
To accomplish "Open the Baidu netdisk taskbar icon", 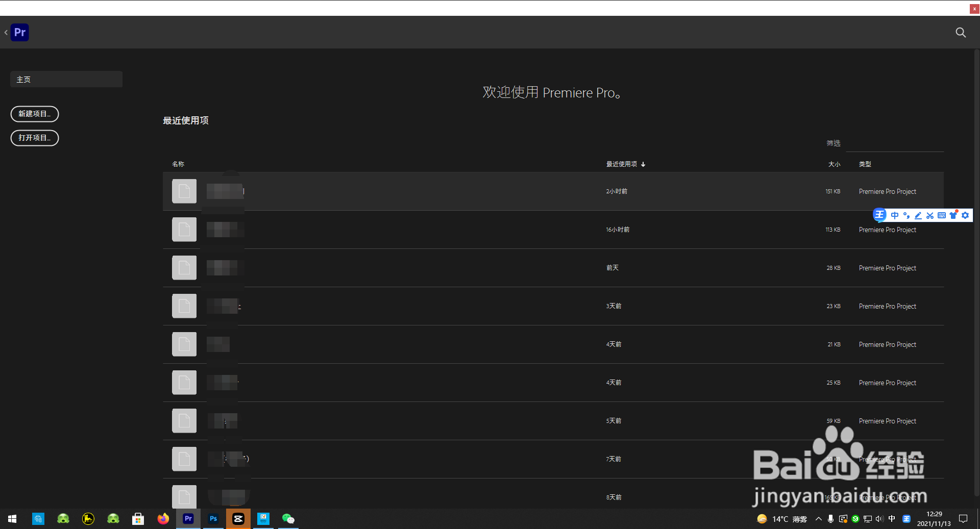I will [x=263, y=519].
